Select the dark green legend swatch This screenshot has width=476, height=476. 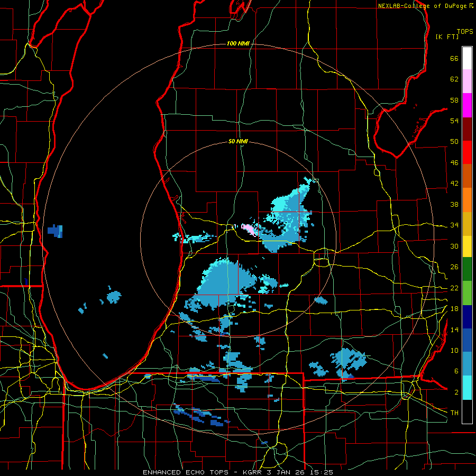pos(467,269)
